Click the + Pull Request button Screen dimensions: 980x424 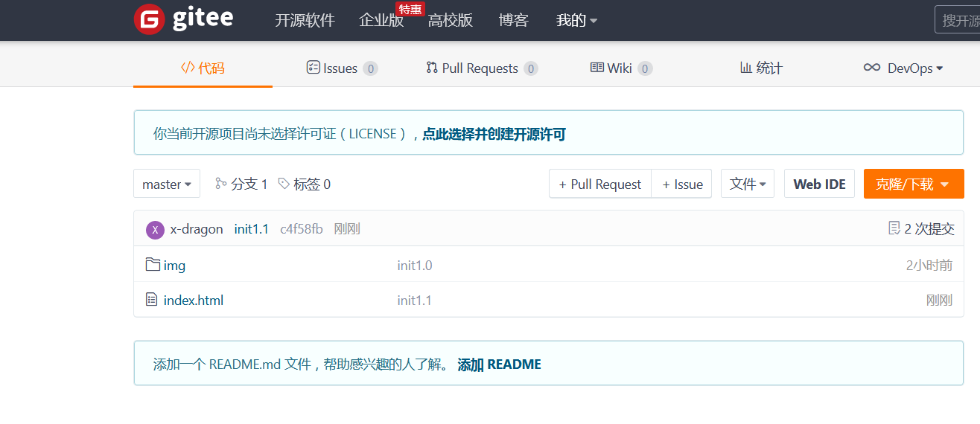coord(600,184)
